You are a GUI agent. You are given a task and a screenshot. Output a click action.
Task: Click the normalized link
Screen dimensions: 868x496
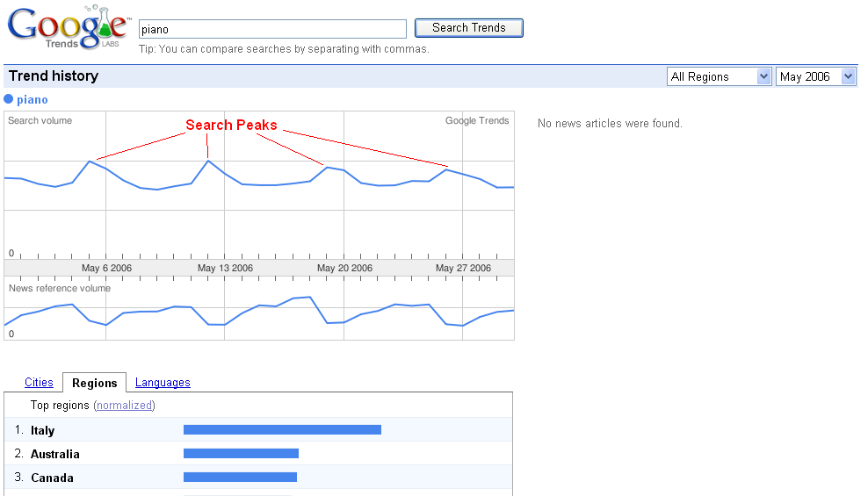124,406
